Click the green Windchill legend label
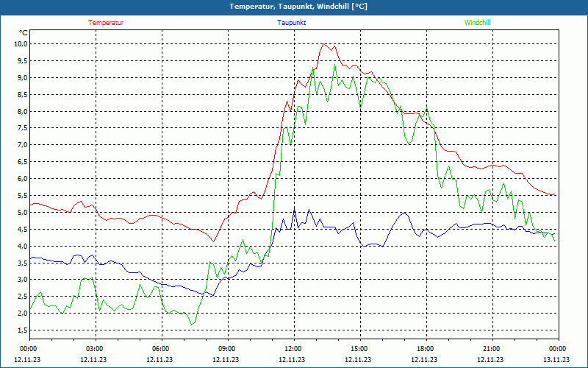This screenshot has height=368, width=588. click(x=477, y=23)
